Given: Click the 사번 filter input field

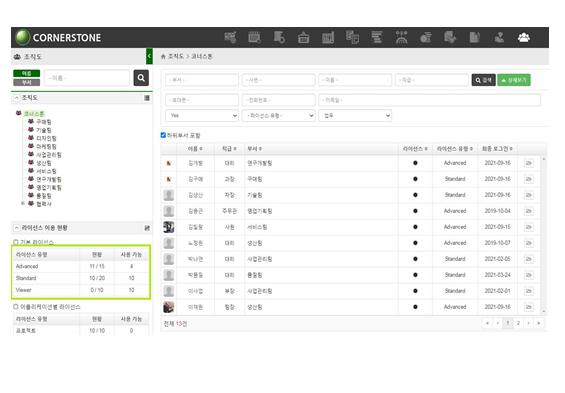Looking at the screenshot, I should (279, 80).
